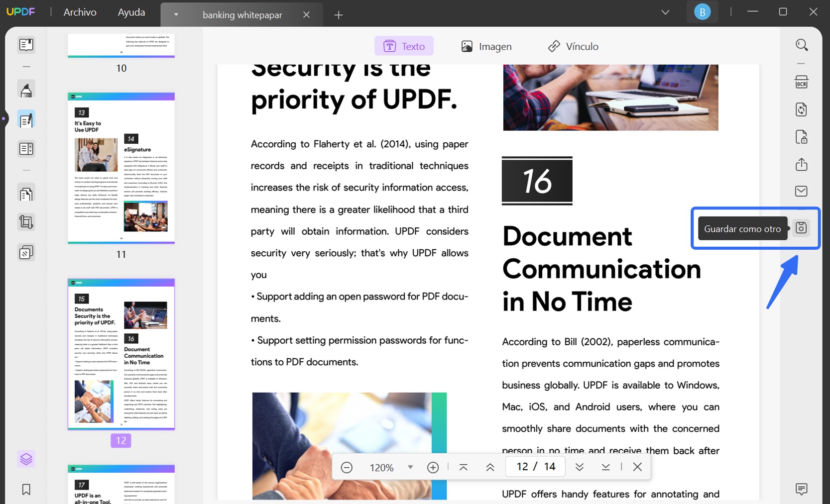The height and width of the screenshot is (504, 830).
Task: Open the Ayuda menu
Action: 131,12
